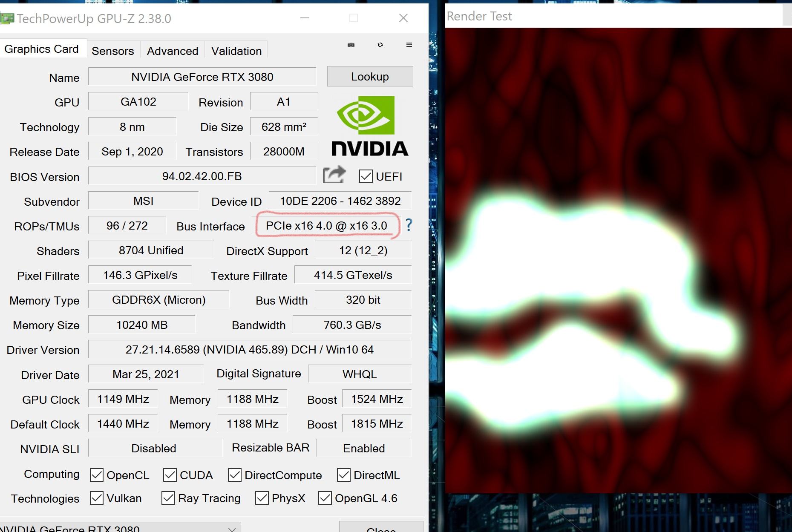The width and height of the screenshot is (792, 532).
Task: Minimize the GPU-Z window
Action: tap(304, 18)
